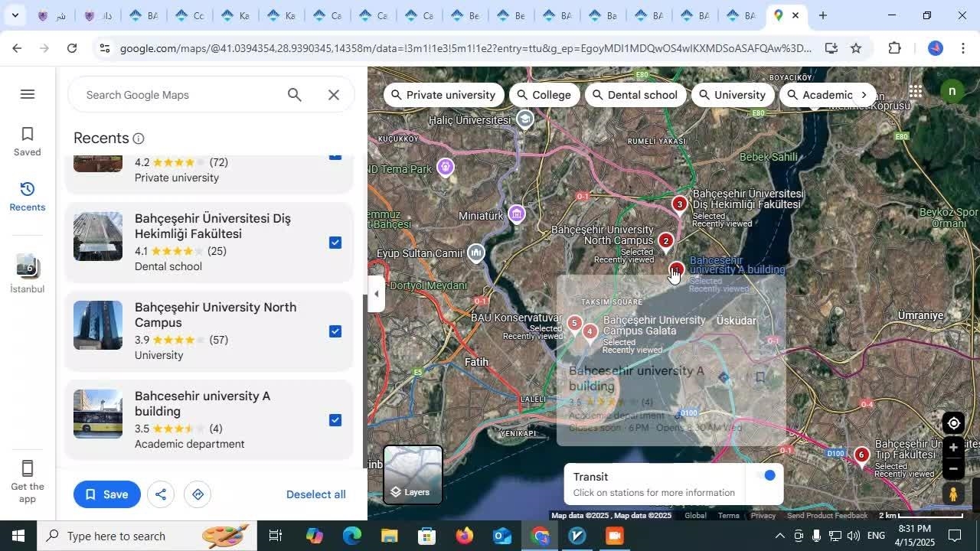
Task: Collapse the side panel with arrow
Action: coord(376,295)
